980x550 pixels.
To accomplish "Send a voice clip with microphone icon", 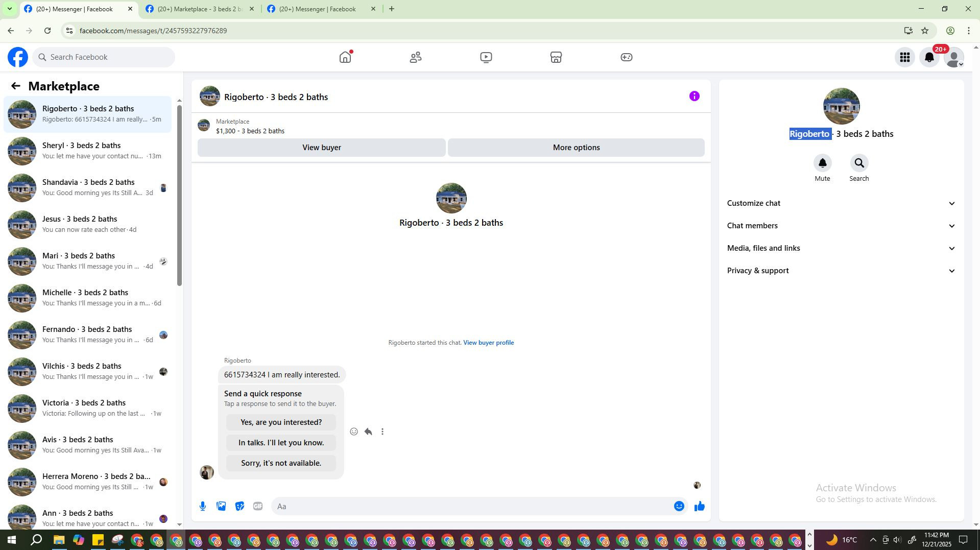I will coord(203,506).
